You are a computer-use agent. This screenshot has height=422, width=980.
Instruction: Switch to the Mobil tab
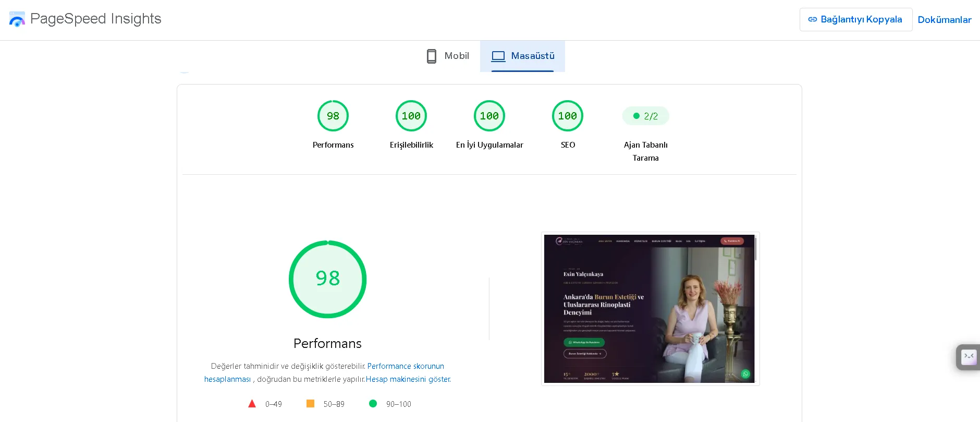(x=448, y=56)
